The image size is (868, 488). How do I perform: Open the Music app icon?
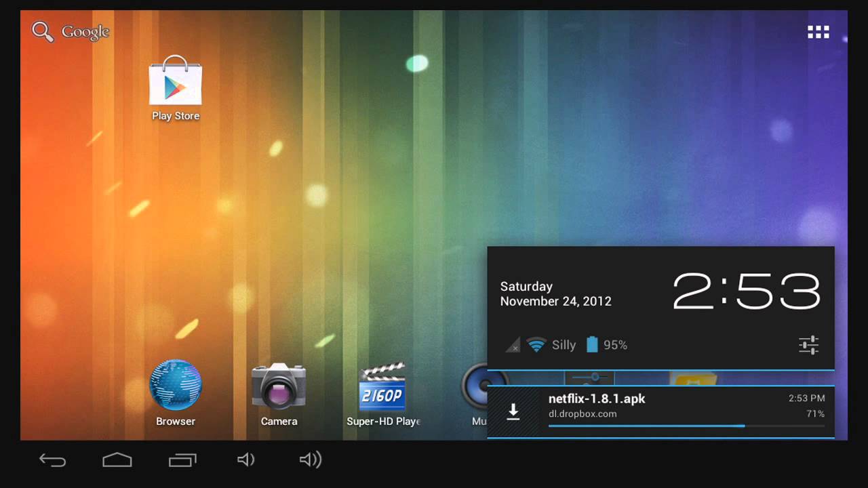475,393
